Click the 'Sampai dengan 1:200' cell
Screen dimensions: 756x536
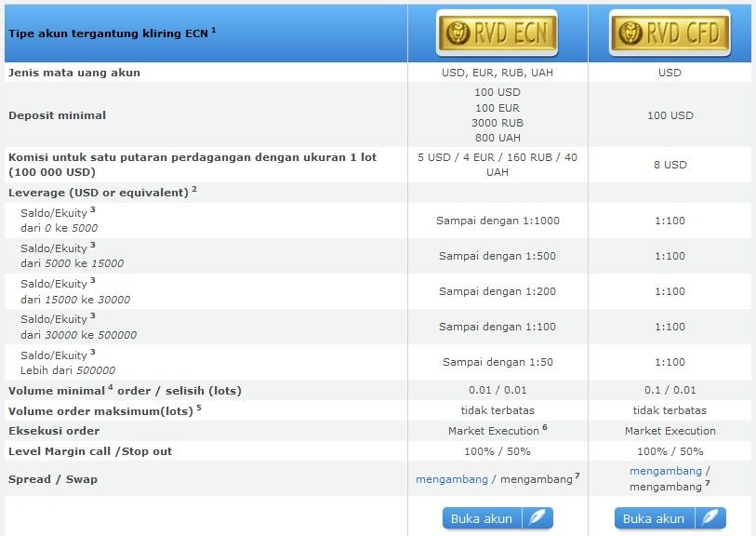pyautogui.click(x=497, y=291)
